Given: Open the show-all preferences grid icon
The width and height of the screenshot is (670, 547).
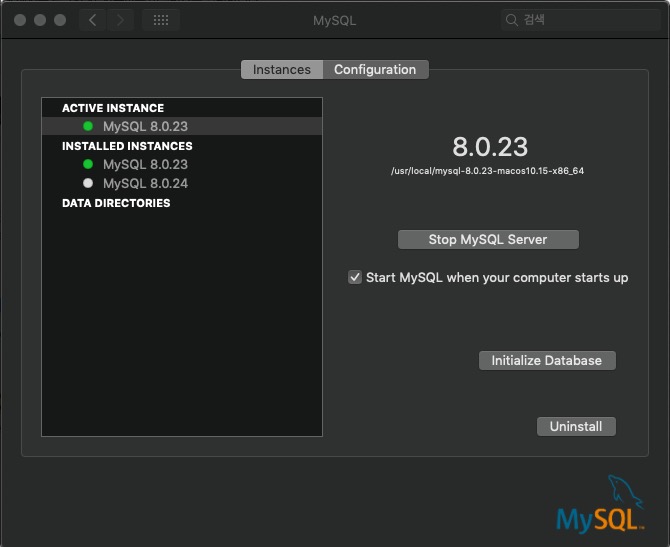Looking at the screenshot, I should click(161, 20).
